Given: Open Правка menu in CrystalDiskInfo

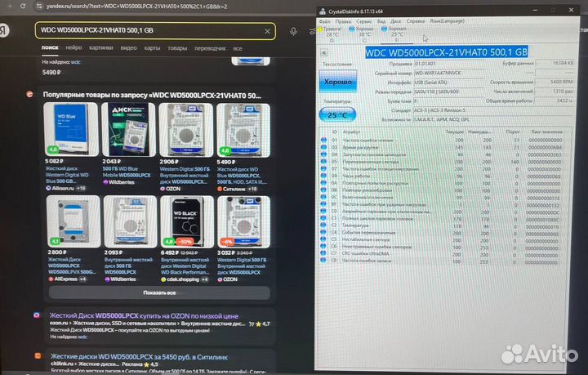Looking at the screenshot, I should (x=343, y=21).
